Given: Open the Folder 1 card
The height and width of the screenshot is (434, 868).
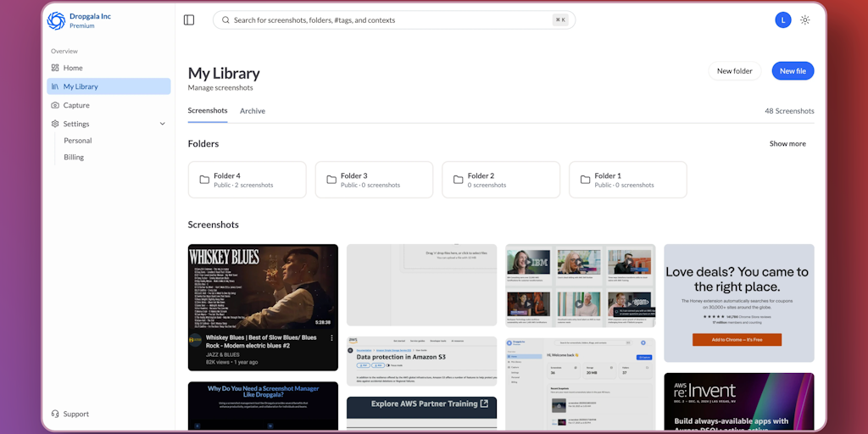Looking at the screenshot, I should [x=628, y=180].
